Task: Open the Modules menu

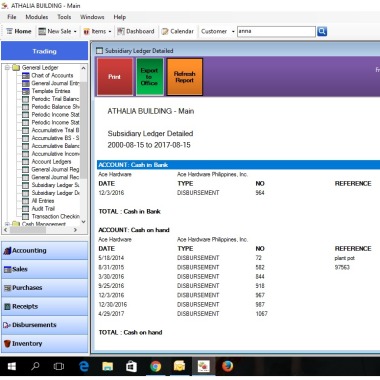Action: pos(37,17)
